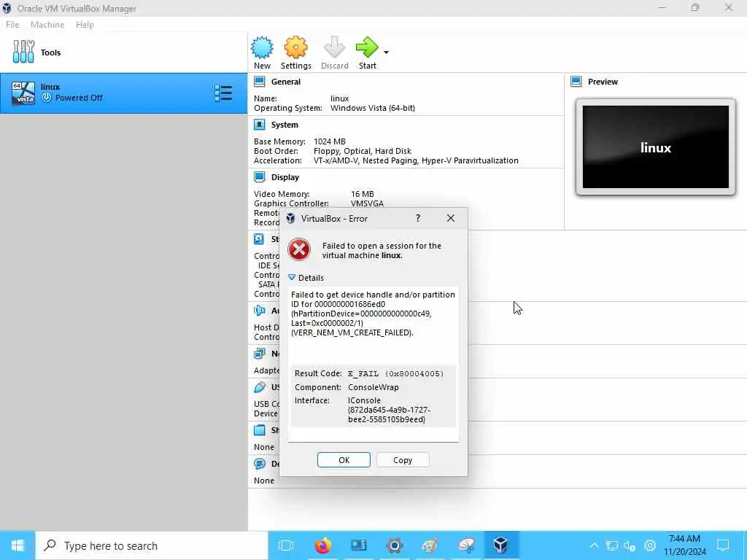Click the General section icon
Viewport: 747px width, 560px height.
(259, 82)
